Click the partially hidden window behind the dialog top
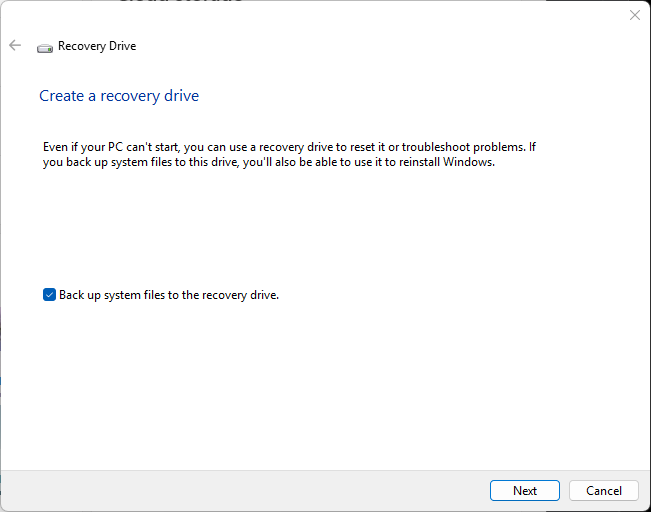Screen dimensions: 651x512 point(180,2)
